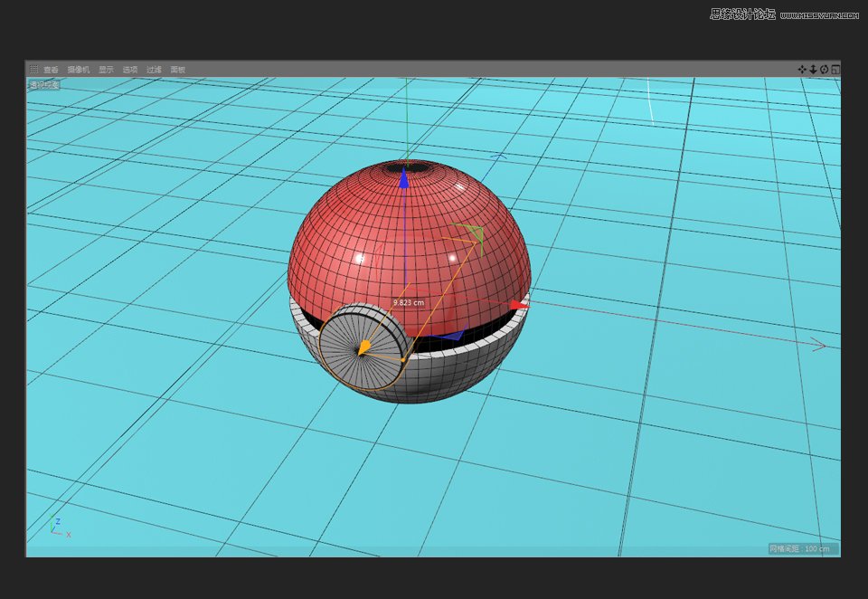Open the 摄像机 camera menu
Viewport: 868px width, 599px height.
[x=79, y=68]
